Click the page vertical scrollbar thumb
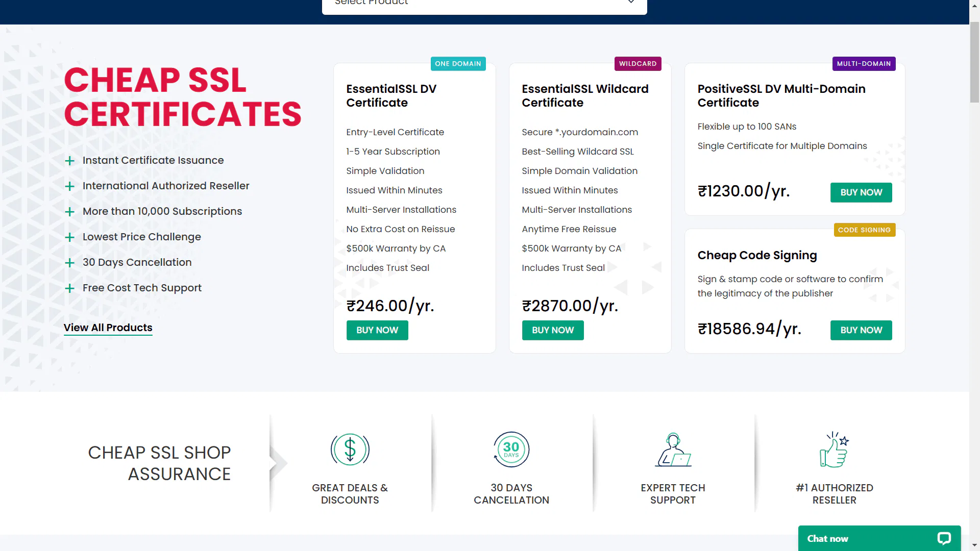This screenshot has width=980, height=551. [x=974, y=61]
